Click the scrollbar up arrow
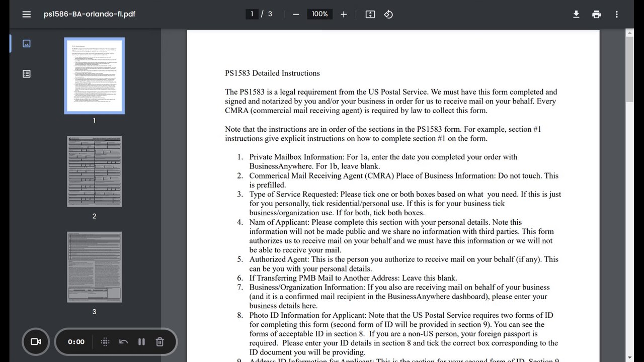The width and height of the screenshot is (644, 362). (630, 33)
